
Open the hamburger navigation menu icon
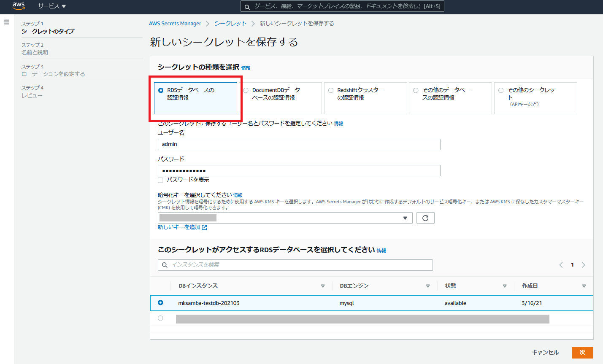tap(6, 22)
